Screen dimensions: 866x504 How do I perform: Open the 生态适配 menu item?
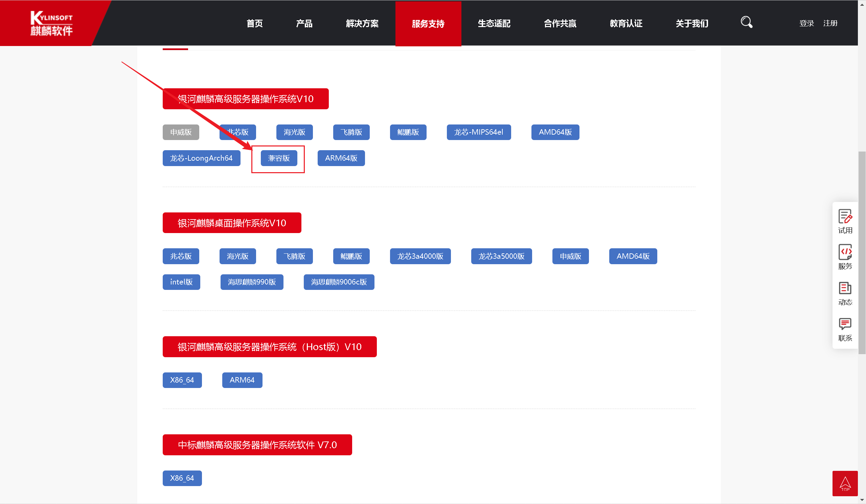(x=494, y=23)
